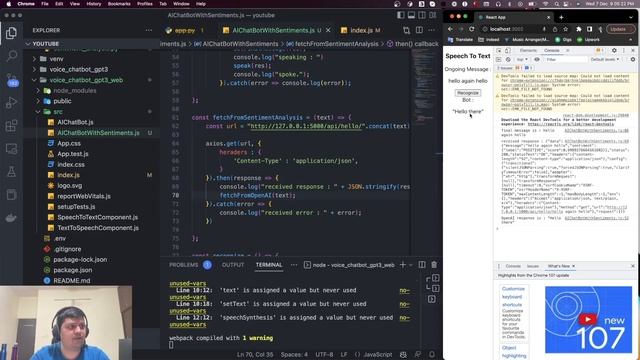
Task: Open Run and Debug view
Action: (x=11, y=102)
